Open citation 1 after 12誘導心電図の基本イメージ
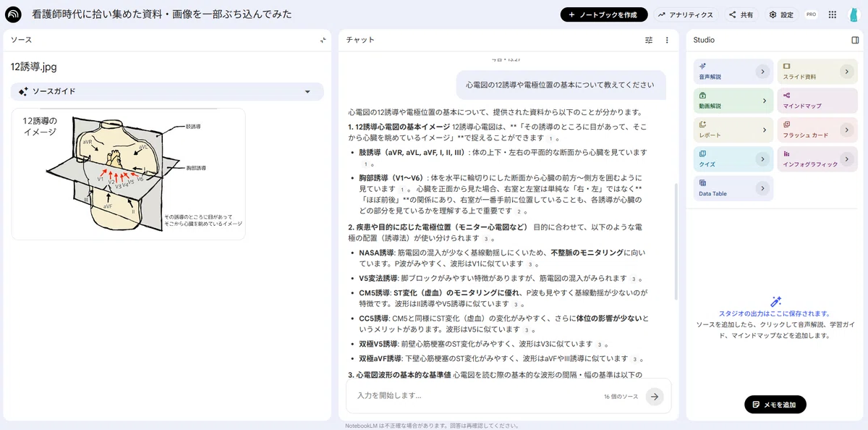The height and width of the screenshot is (430, 868). pos(552,138)
